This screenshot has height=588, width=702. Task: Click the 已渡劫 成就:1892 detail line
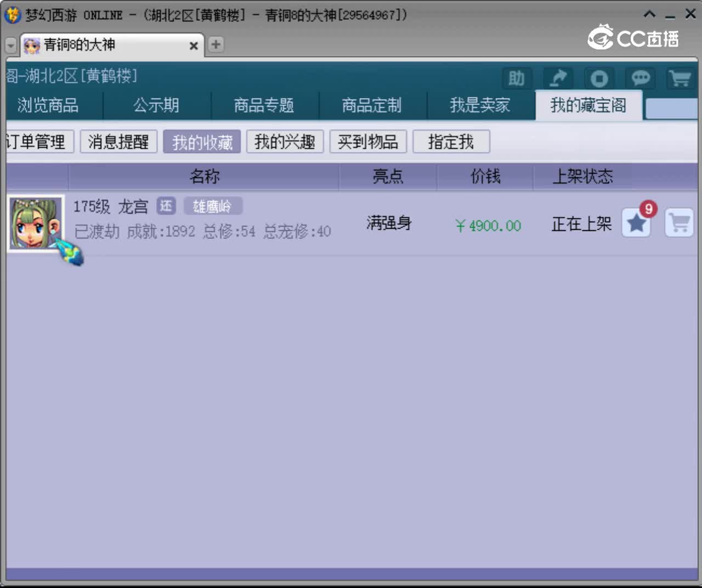point(202,231)
